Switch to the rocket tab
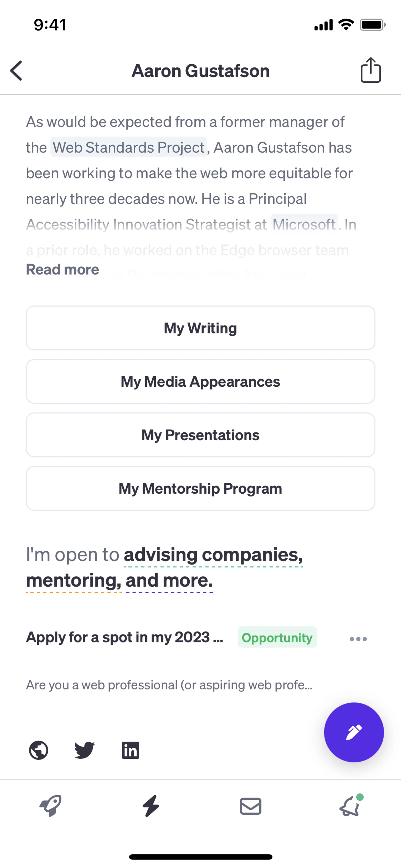401x868 pixels. pos(51,806)
